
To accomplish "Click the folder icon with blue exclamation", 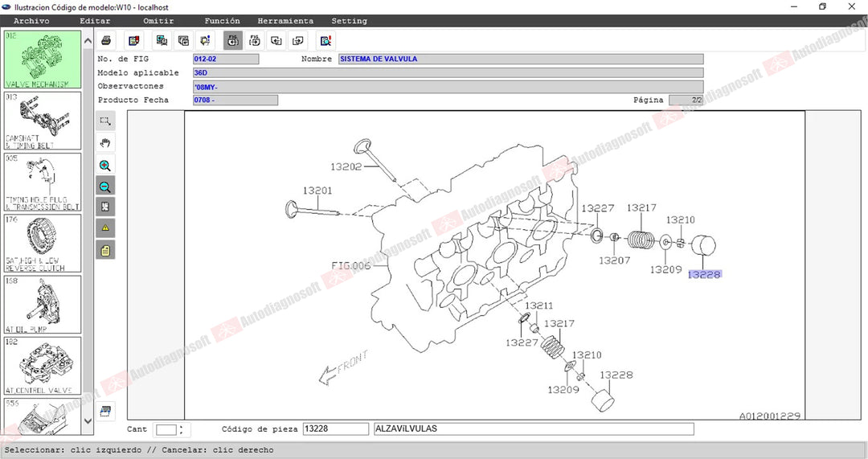I will (x=206, y=40).
